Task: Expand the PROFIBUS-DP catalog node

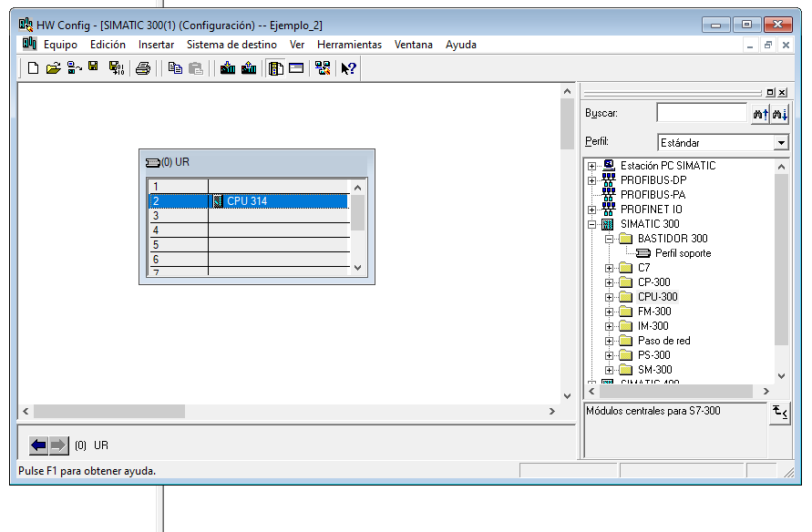Action: pos(591,180)
